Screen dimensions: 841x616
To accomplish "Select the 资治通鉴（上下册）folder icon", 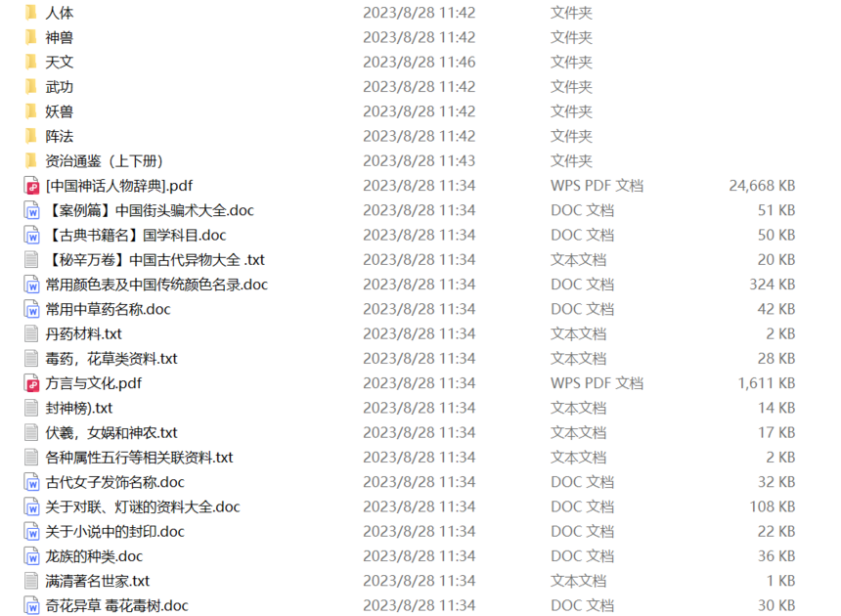I will [x=31, y=160].
